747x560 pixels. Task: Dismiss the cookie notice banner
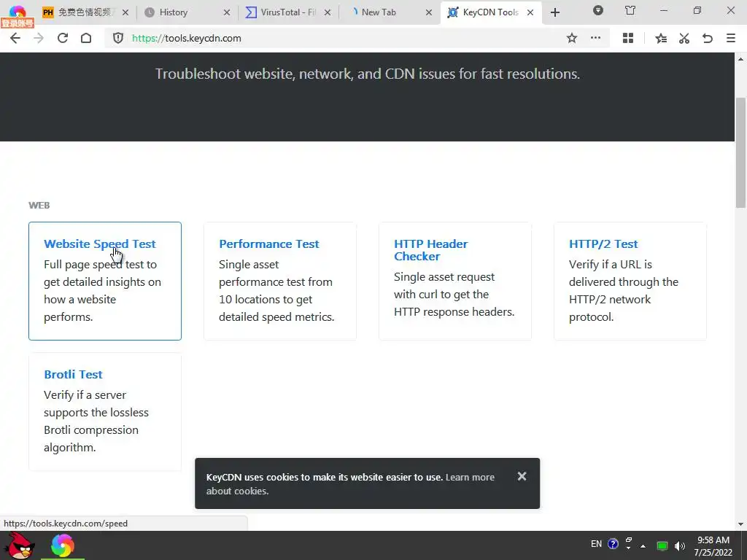(x=522, y=476)
